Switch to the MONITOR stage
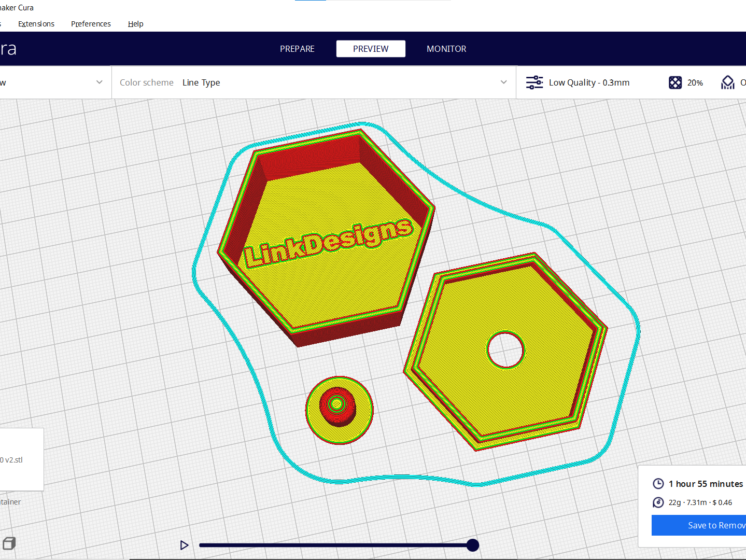 coord(446,49)
